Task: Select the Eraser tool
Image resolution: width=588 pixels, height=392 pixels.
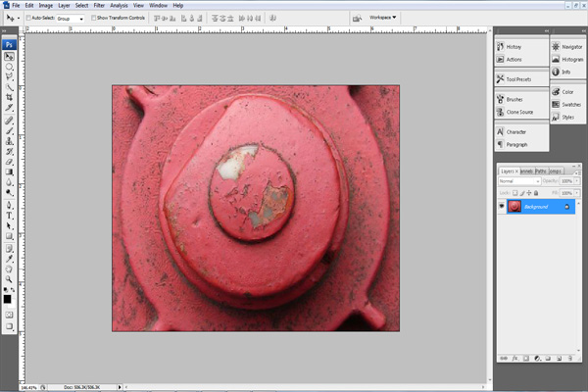Action: click(9, 162)
